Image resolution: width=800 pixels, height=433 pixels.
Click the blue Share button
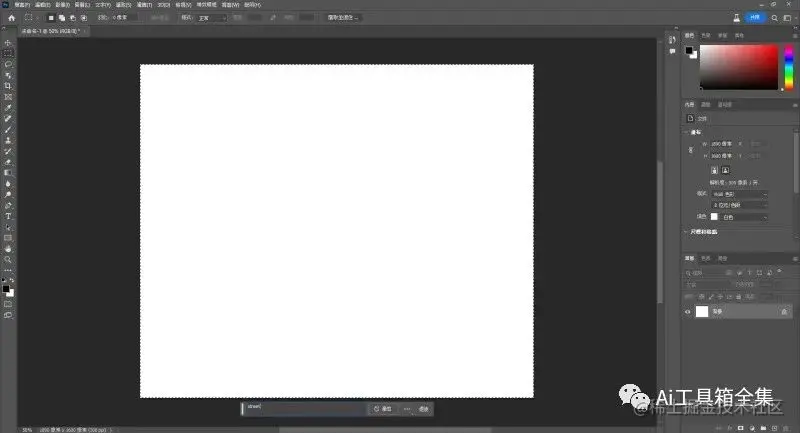pos(755,18)
